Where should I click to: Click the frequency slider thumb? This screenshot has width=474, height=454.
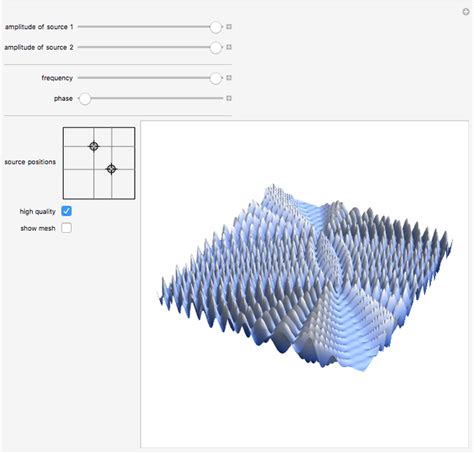(x=216, y=78)
